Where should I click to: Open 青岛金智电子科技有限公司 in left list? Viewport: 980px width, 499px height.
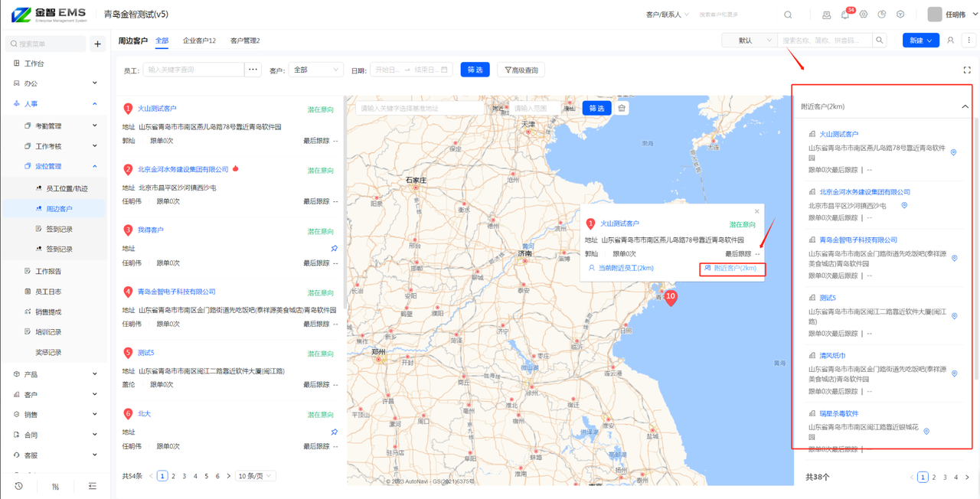tap(177, 292)
